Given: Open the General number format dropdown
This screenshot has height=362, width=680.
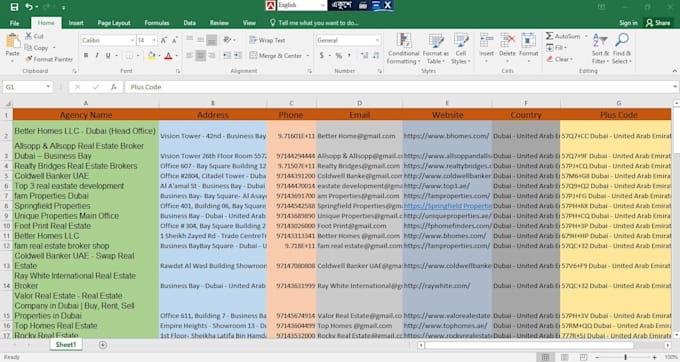Looking at the screenshot, I should click(x=378, y=40).
